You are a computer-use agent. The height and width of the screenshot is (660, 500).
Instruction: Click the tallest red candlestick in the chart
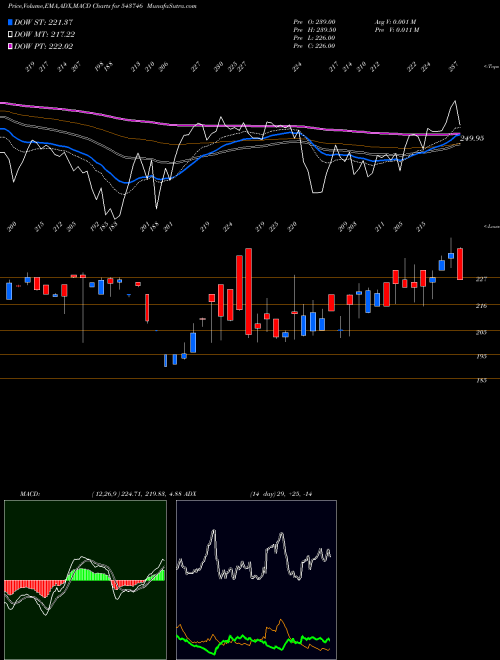[248, 292]
